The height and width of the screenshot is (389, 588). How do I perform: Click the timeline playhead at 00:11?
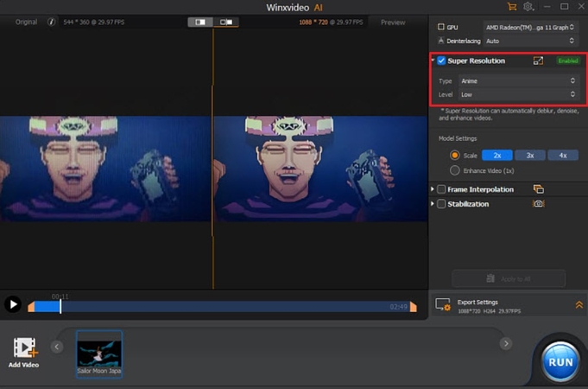[x=60, y=306]
